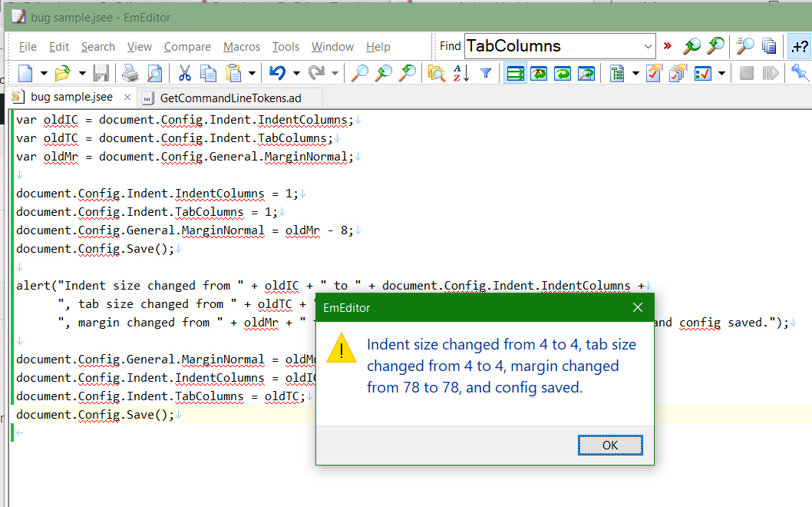Close the EmEditor alert dialog with X

click(x=638, y=307)
